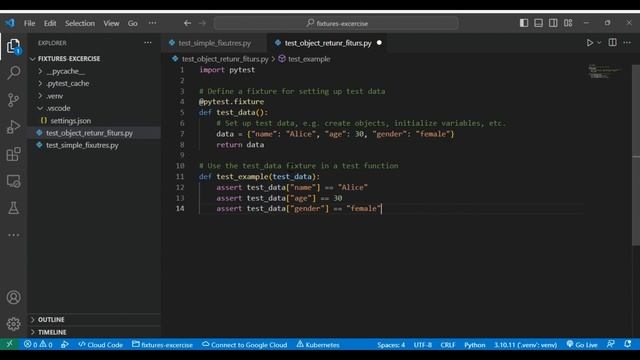Toggle primary side bar layout icon

pyautogui.click(x=524, y=23)
